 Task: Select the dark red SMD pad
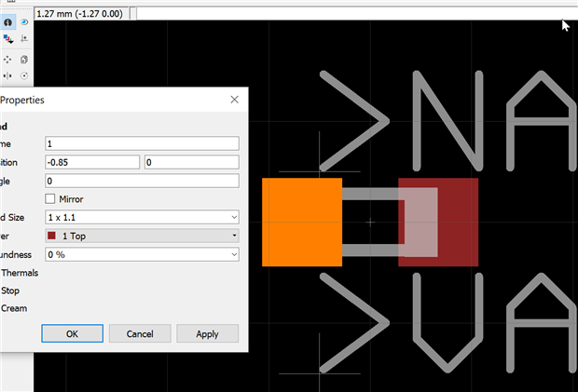coord(438,223)
